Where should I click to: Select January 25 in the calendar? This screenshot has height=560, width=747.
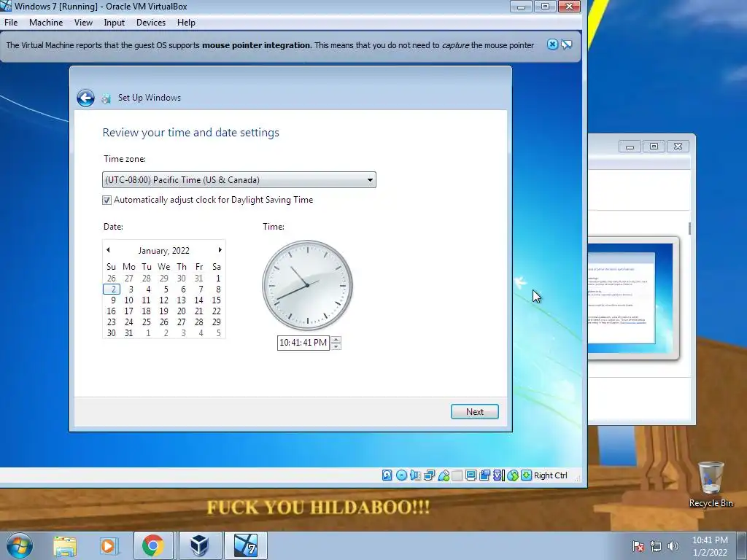(146, 322)
